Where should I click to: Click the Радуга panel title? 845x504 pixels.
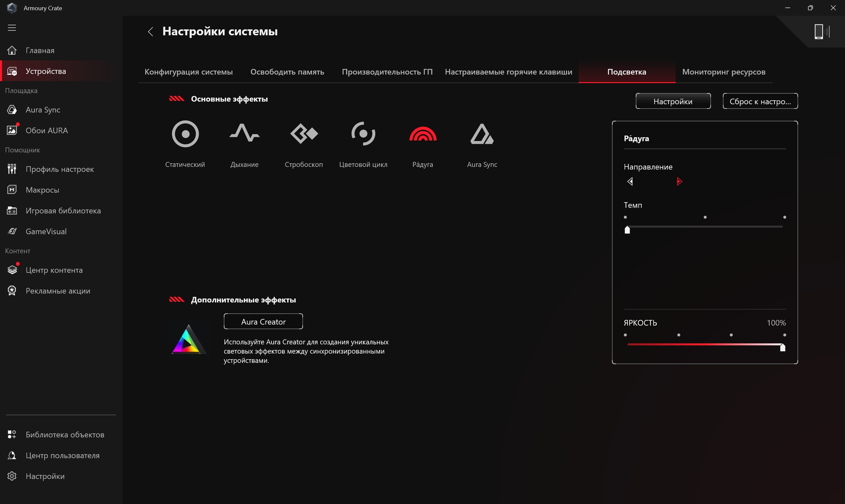pos(636,139)
